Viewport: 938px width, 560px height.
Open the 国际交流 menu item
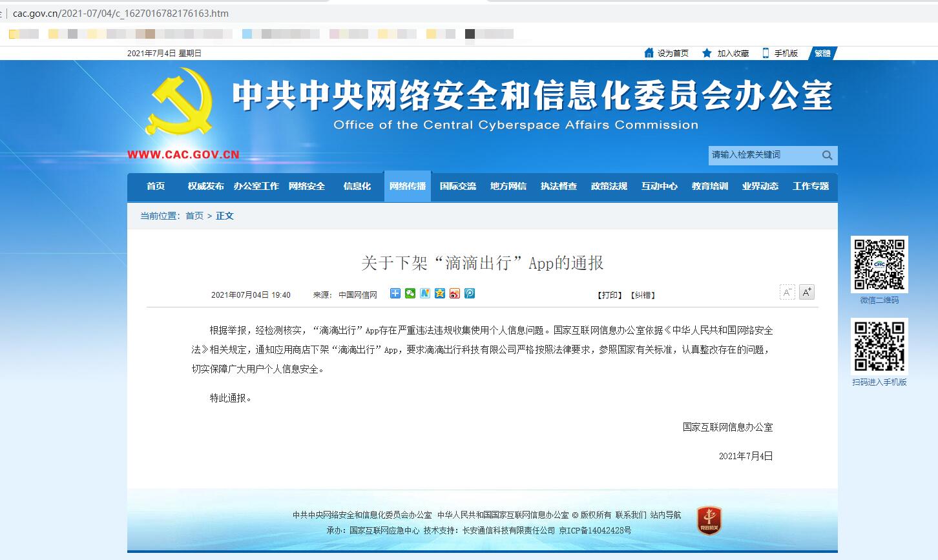click(x=458, y=186)
